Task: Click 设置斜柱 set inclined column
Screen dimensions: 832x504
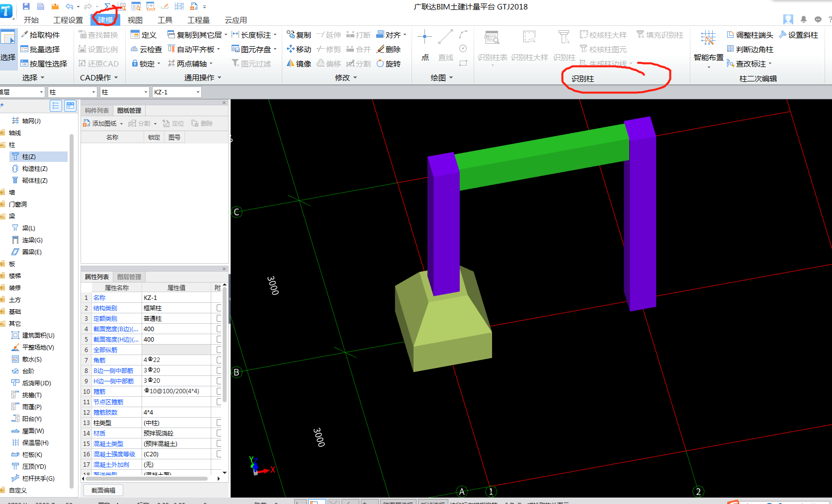Action: click(799, 35)
